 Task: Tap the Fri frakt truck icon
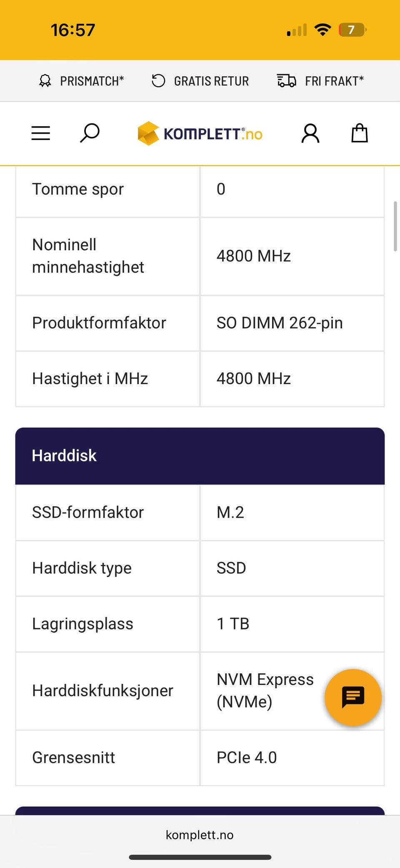pos(287,81)
